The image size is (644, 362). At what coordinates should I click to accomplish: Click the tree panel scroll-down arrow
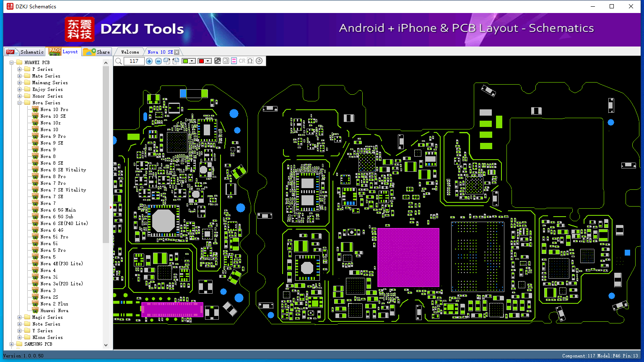pyautogui.click(x=106, y=345)
